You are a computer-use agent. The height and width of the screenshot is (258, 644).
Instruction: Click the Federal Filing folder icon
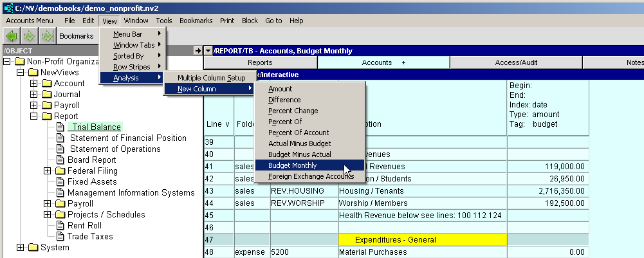pos(60,171)
